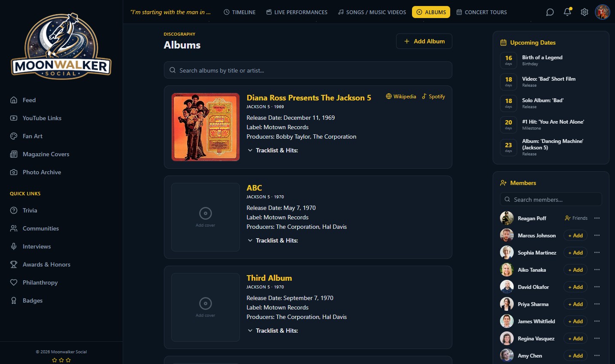Open more options for David Okafor

pyautogui.click(x=597, y=287)
